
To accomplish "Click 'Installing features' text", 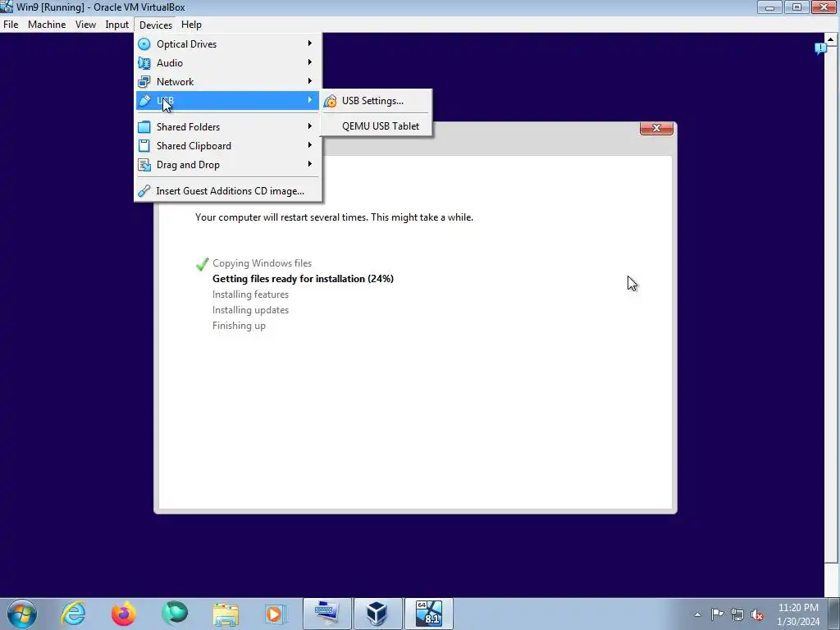I will (x=250, y=294).
